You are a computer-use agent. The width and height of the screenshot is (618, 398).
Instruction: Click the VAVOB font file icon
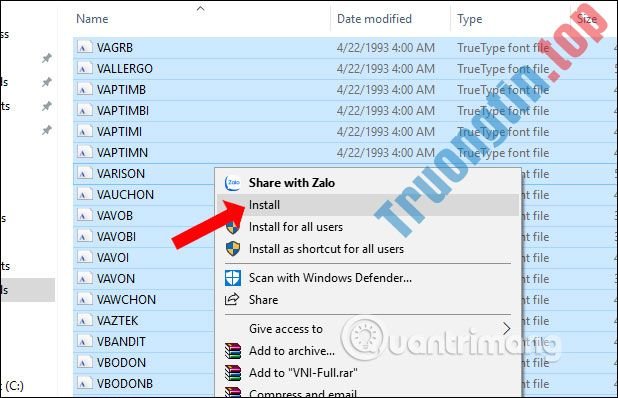84,216
